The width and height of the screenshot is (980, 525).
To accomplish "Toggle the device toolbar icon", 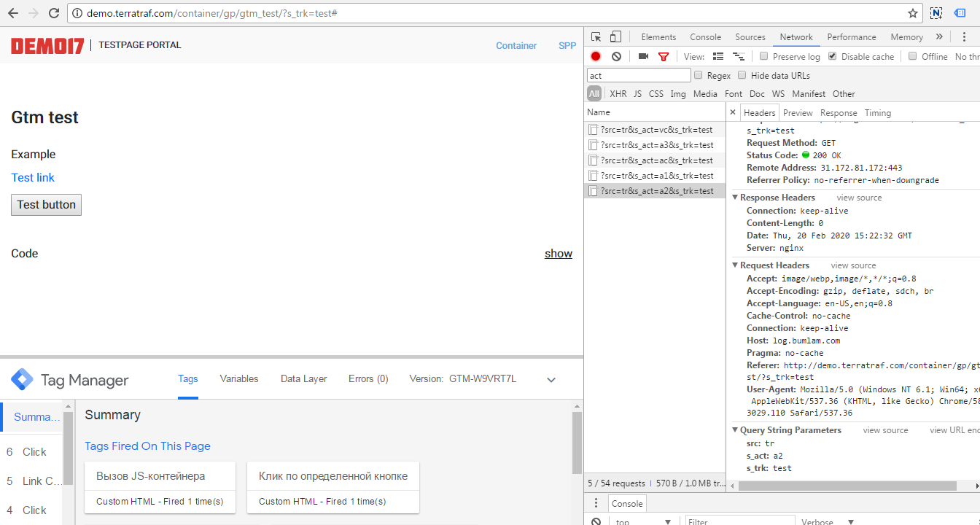I will click(x=615, y=37).
